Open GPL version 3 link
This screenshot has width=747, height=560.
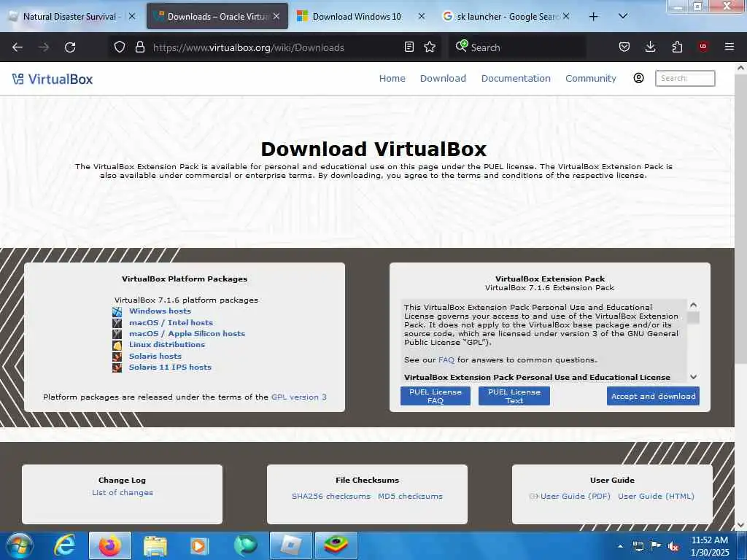(x=298, y=397)
